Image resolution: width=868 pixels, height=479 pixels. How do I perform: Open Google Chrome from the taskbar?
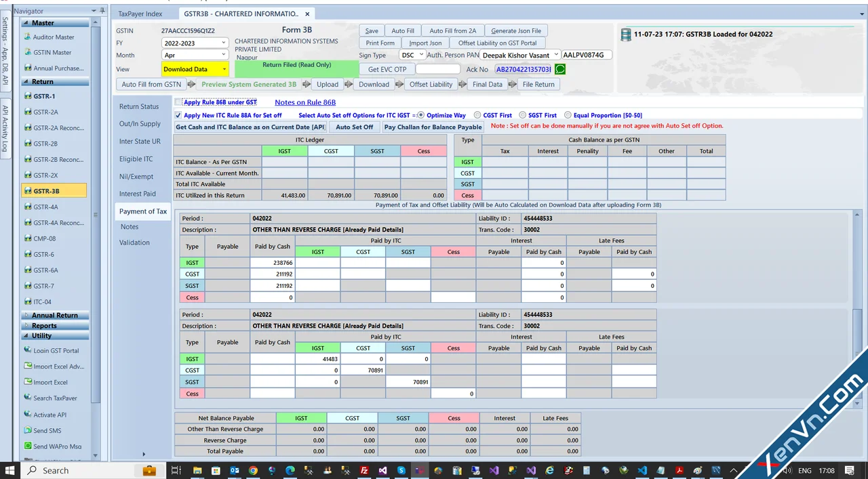[x=253, y=470]
